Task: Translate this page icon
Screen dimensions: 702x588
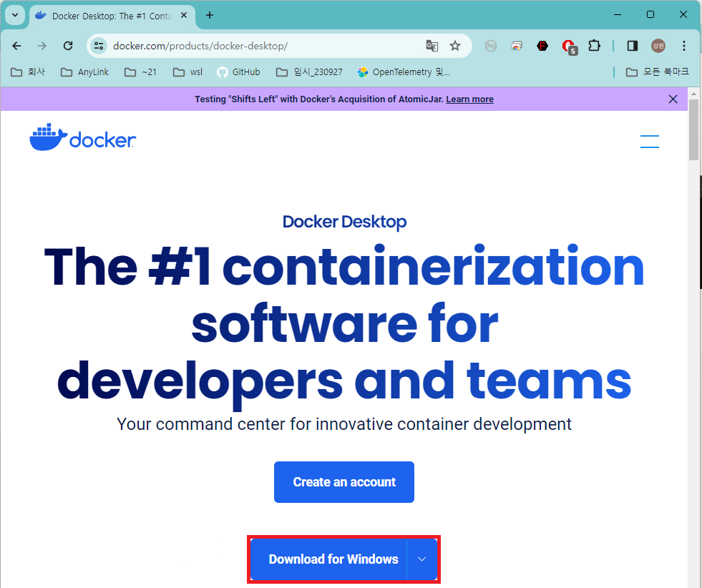Action: tap(432, 46)
